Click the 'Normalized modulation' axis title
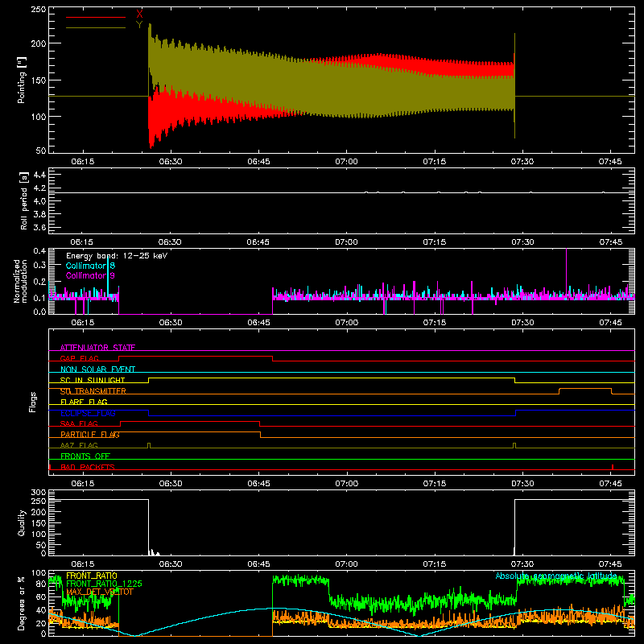This screenshot has height=644, width=644. click(21, 281)
